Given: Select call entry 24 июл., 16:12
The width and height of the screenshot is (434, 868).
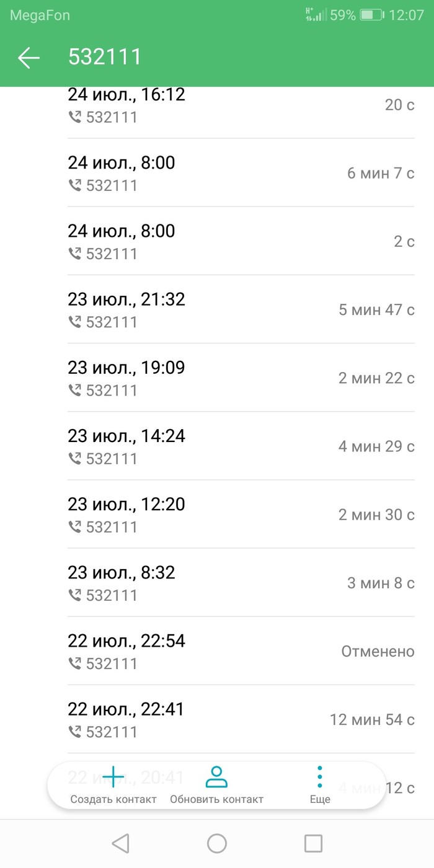Looking at the screenshot, I should 241,105.
